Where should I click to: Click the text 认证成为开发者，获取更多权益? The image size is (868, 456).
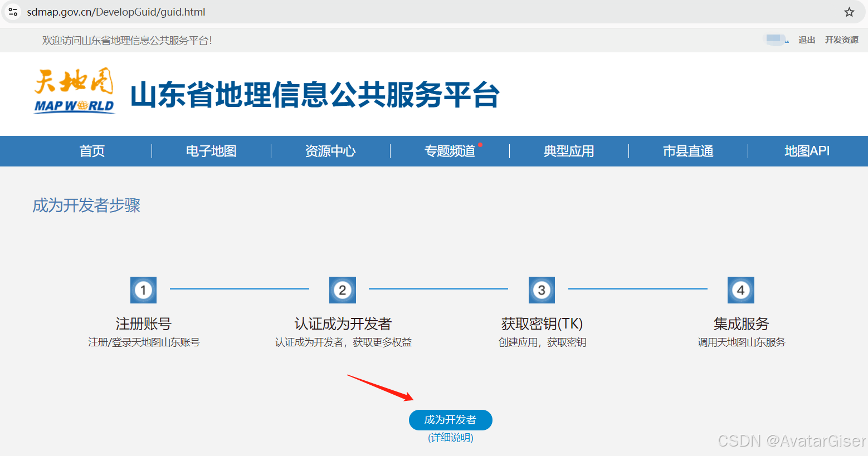[343, 342]
